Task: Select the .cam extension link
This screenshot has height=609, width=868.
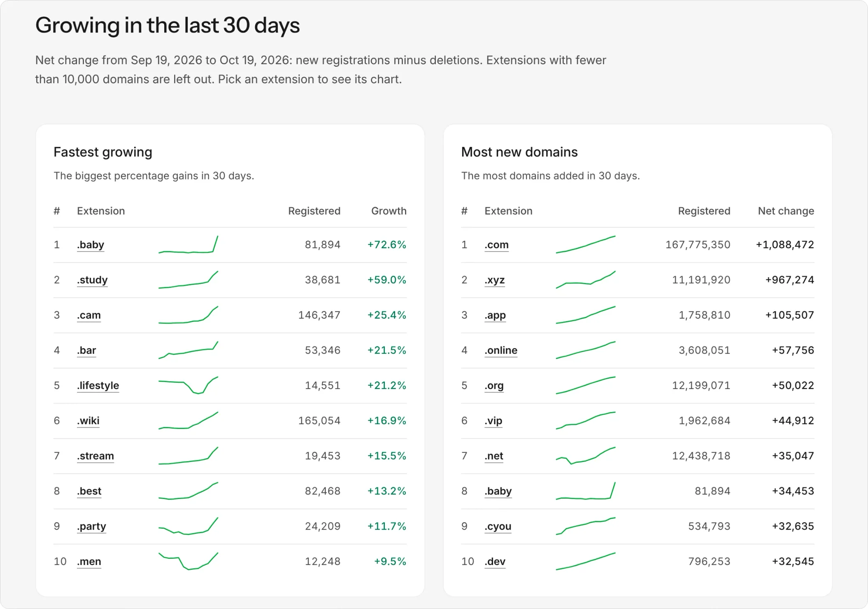Action: [x=89, y=315]
